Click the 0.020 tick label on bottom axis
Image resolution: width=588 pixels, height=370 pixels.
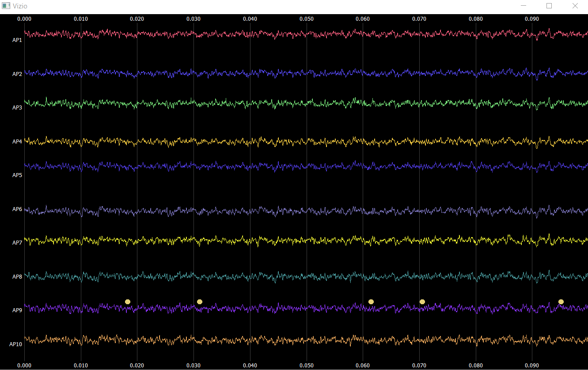coord(137,366)
